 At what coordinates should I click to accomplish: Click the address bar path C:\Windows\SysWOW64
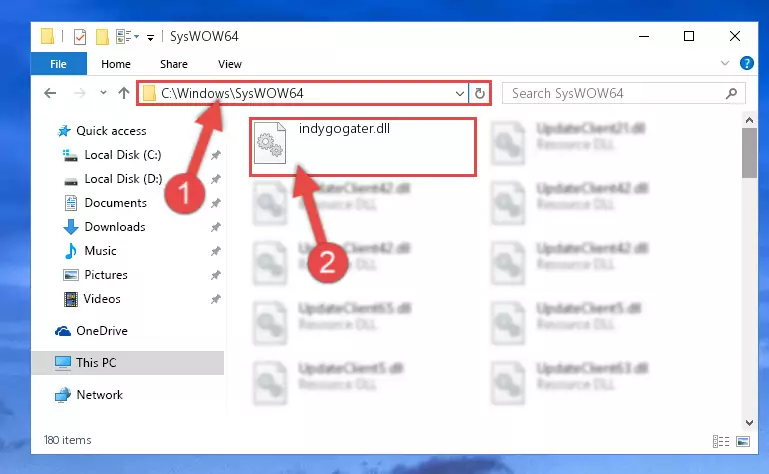[232, 93]
